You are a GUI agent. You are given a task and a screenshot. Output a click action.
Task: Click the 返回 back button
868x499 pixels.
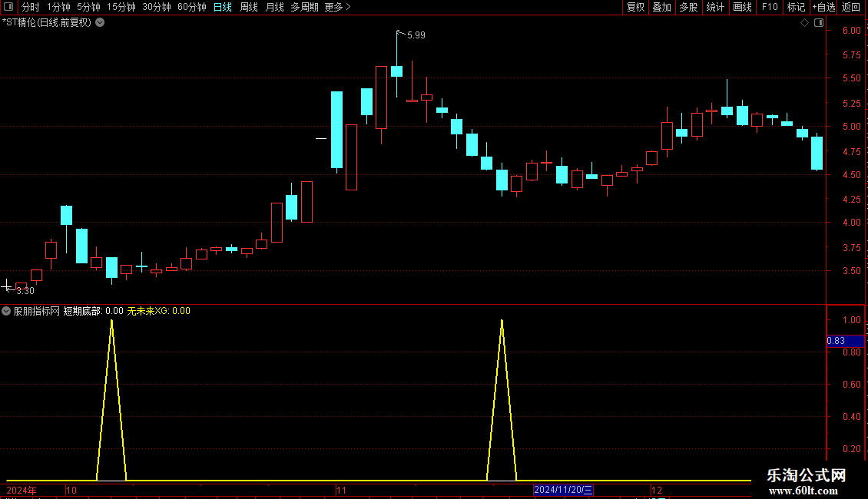pos(851,7)
